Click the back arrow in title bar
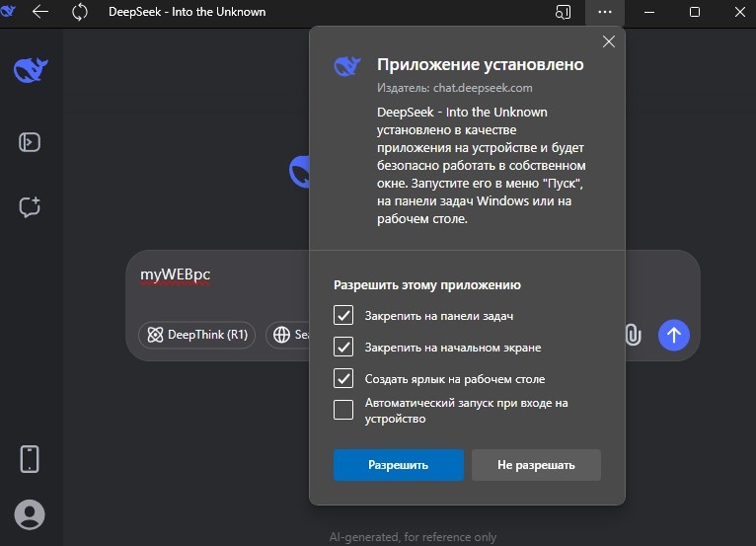756x546 pixels. pyautogui.click(x=40, y=12)
